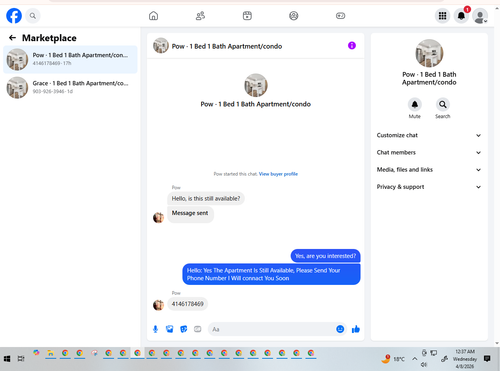The height and width of the screenshot is (371, 500).
Task: Click the page scrollbar down arrow
Action: (x=497, y=343)
